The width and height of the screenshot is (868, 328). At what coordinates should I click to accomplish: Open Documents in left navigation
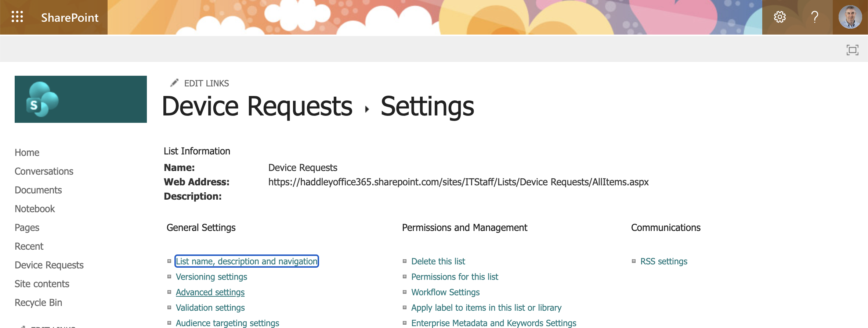[38, 190]
